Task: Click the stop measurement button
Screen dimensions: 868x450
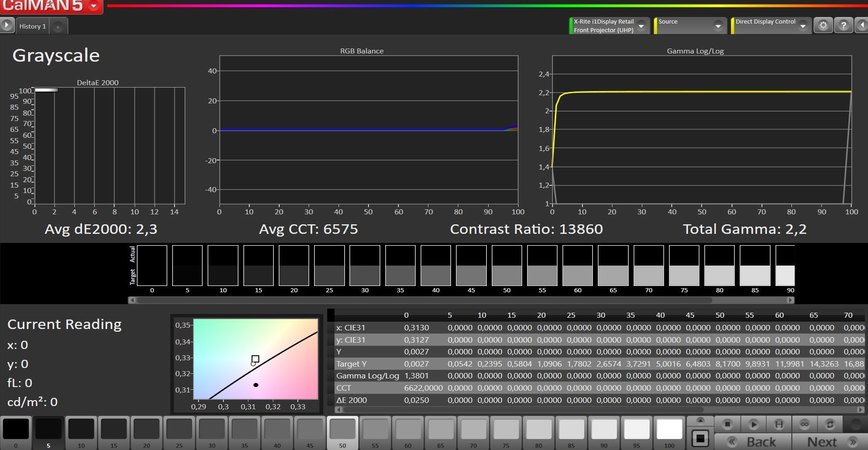Action: [x=727, y=425]
